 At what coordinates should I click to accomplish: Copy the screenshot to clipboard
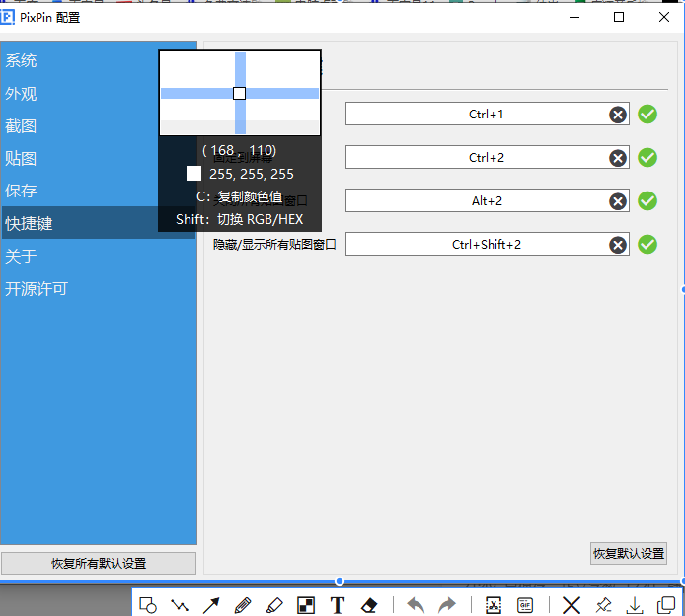point(666,605)
